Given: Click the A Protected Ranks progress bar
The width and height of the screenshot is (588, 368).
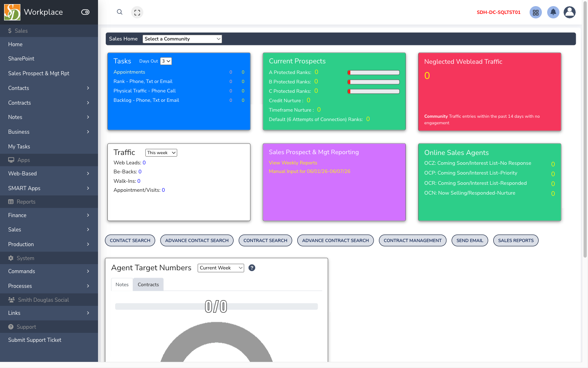Looking at the screenshot, I should (374, 72).
